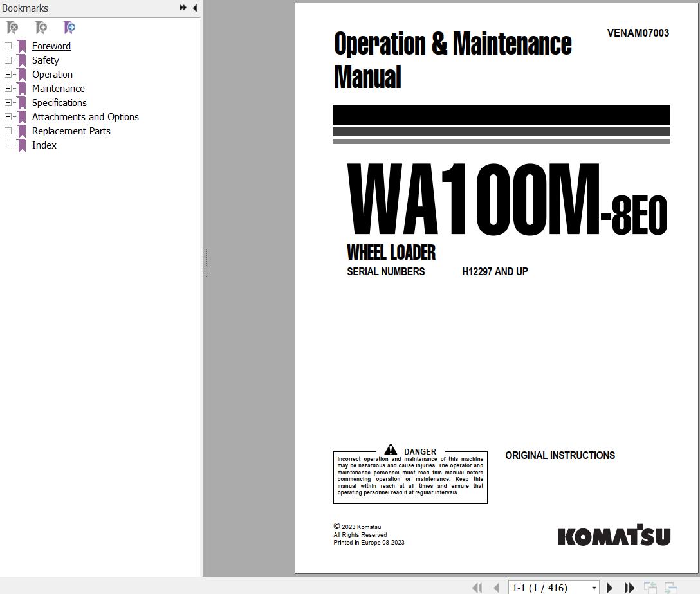Image resolution: width=700 pixels, height=594 pixels.
Task: Jump to the Safety section bookmark
Action: click(46, 60)
